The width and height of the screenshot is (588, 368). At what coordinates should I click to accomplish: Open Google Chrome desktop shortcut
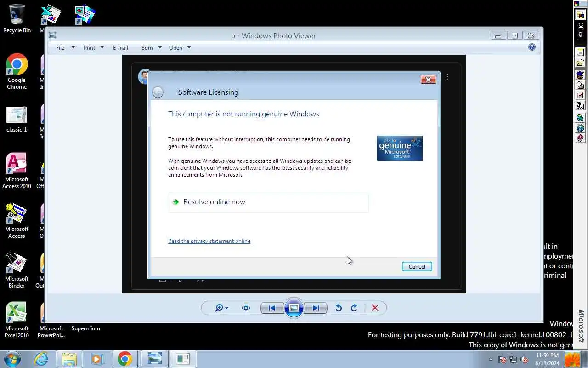[17, 72]
